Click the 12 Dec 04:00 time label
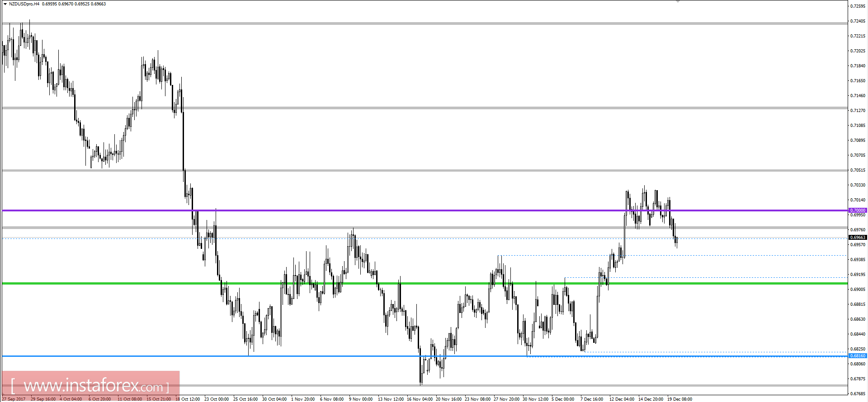Screen dimensions: 868x402 pyautogui.click(x=622, y=399)
